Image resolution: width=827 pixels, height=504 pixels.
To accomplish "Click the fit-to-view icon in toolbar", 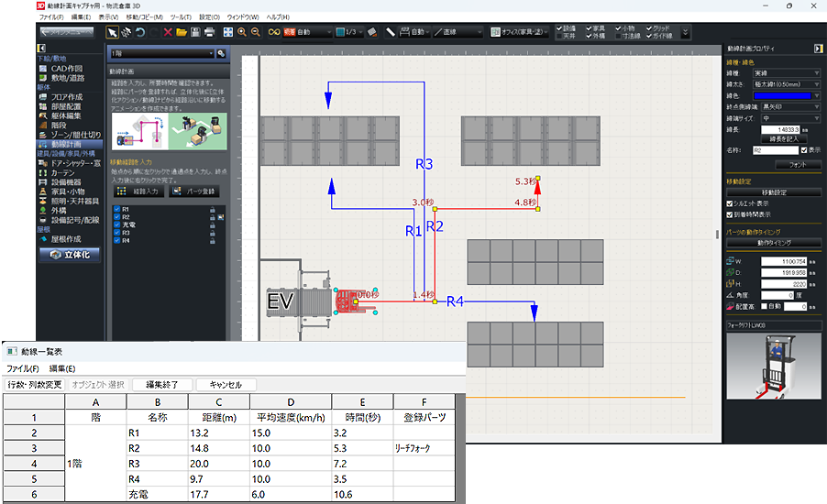I will point(227,32).
